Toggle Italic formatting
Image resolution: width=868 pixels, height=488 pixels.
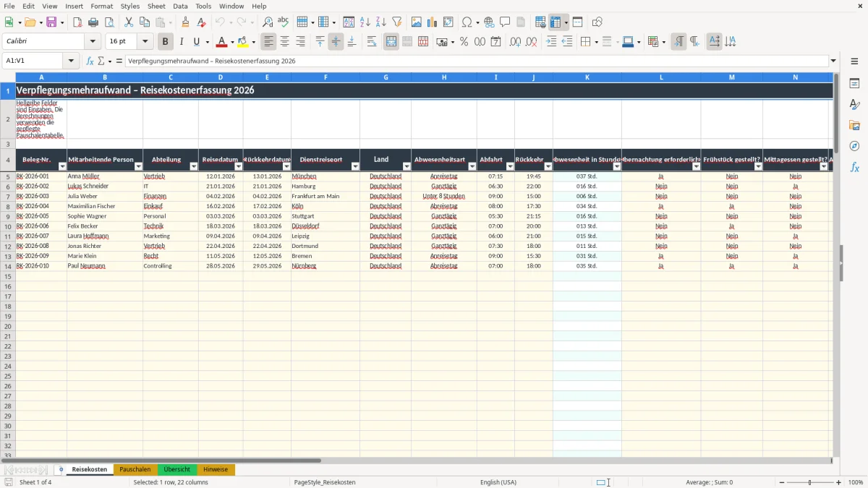[x=182, y=42]
